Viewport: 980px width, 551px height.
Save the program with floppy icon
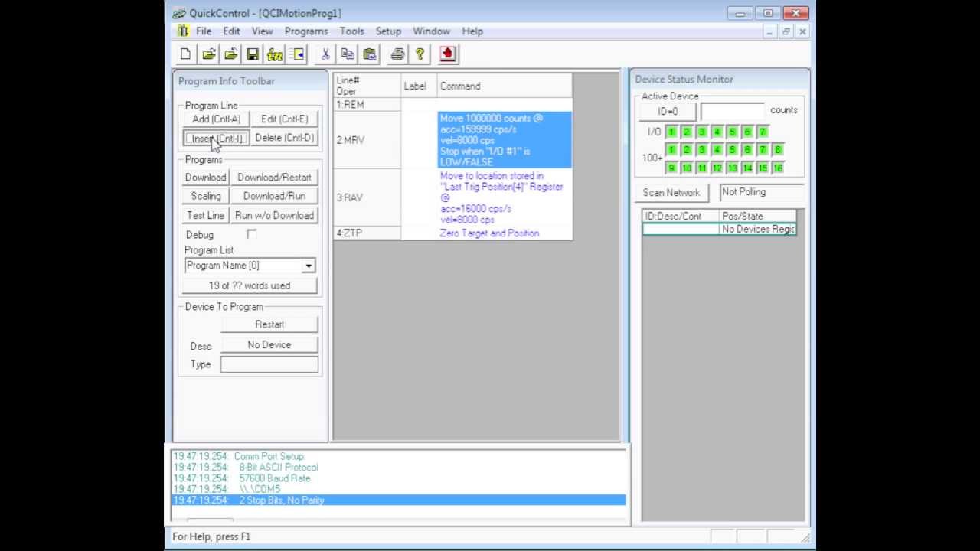pos(253,54)
